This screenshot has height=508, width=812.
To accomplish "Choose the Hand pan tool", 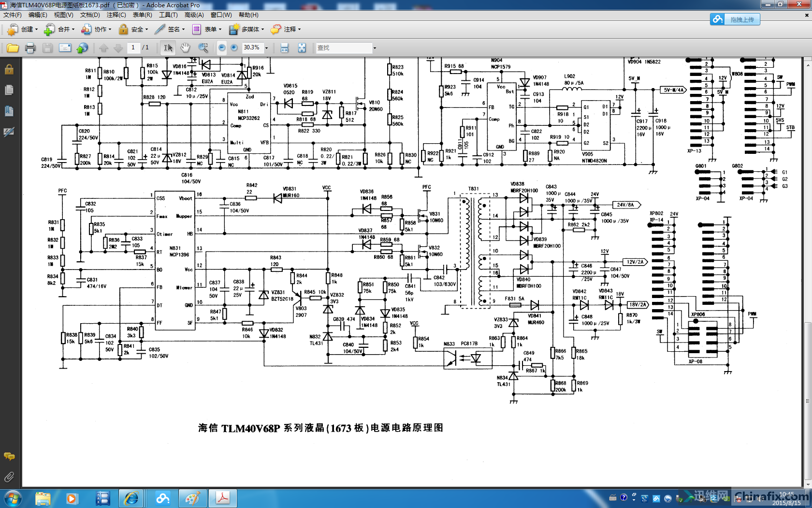I will (x=185, y=48).
